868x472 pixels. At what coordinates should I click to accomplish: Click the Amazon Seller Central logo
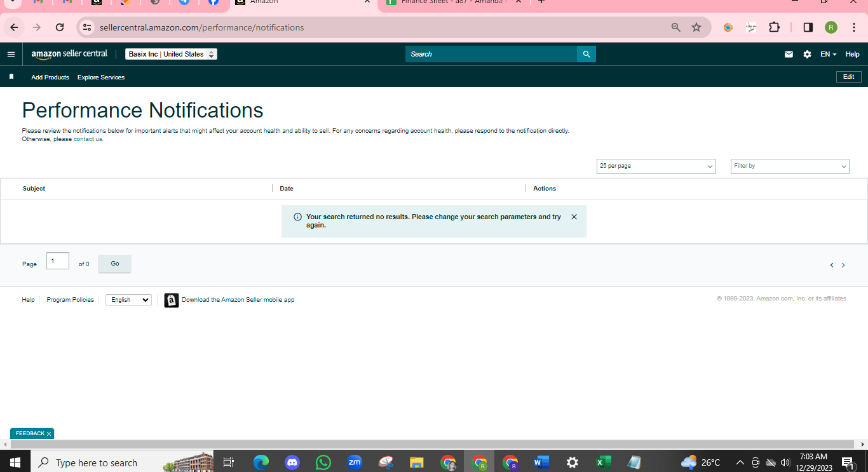pos(69,54)
